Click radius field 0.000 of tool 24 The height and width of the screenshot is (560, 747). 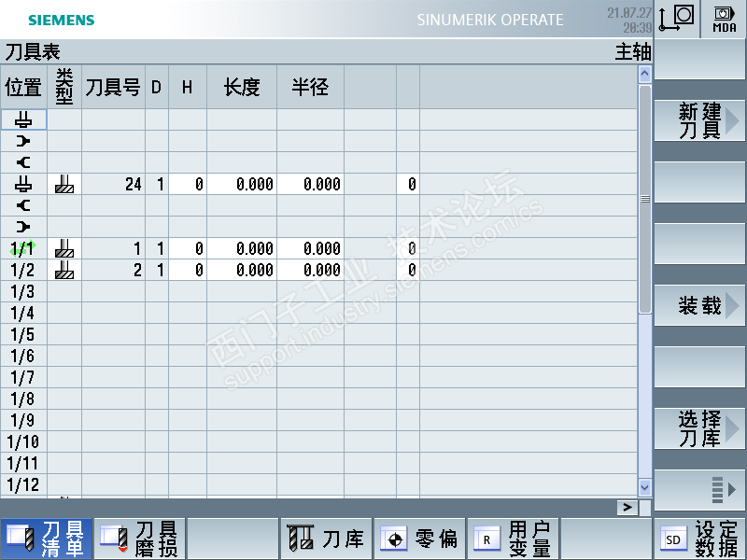[310, 184]
